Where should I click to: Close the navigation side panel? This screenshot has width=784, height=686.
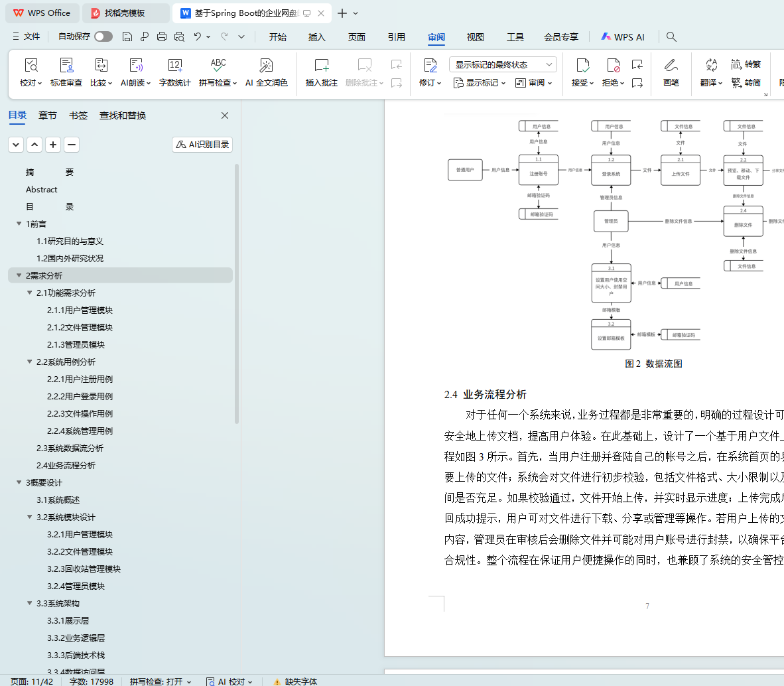(225, 115)
